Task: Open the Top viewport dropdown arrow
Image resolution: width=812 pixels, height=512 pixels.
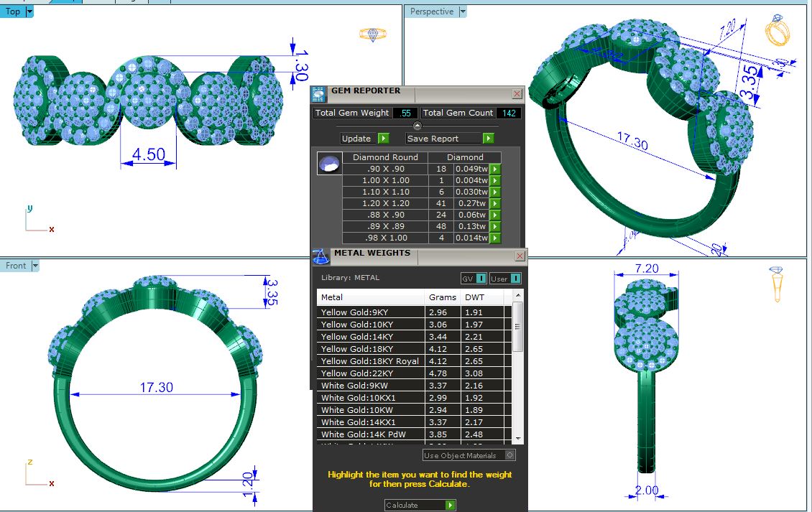Action: click(29, 11)
